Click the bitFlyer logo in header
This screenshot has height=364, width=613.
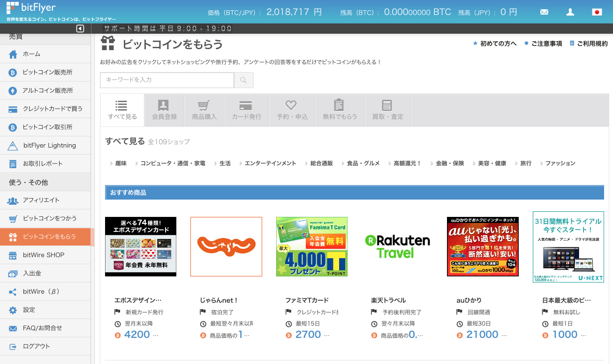[31, 8]
